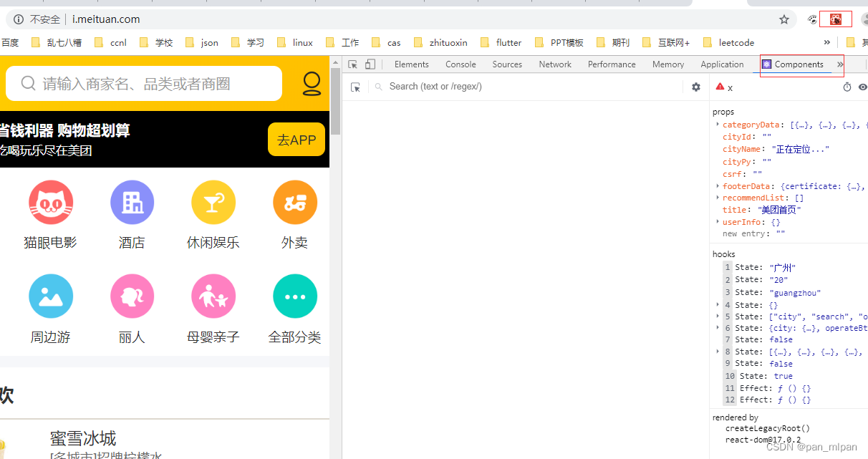
Task: Select hook 10 State value true
Action: [783, 376]
